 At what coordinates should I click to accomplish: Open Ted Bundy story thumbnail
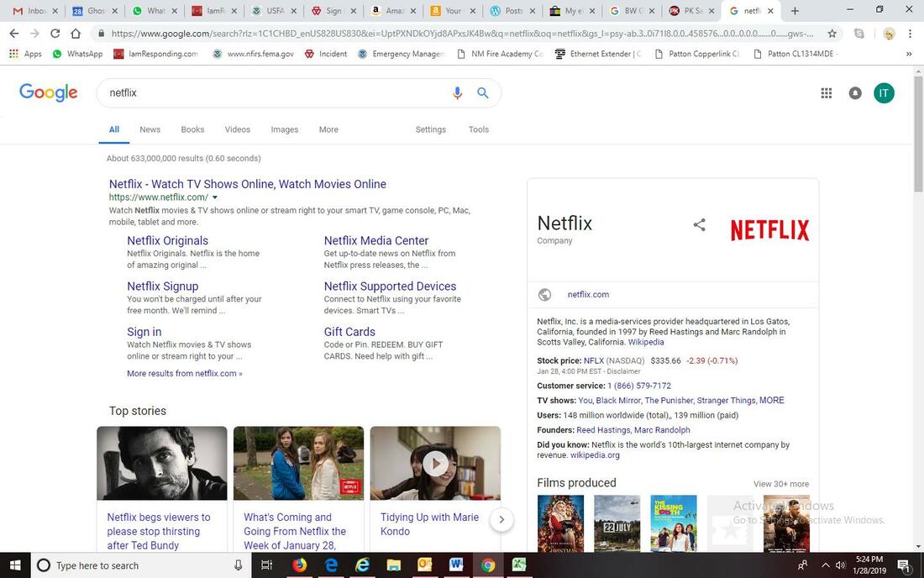pyautogui.click(x=162, y=463)
